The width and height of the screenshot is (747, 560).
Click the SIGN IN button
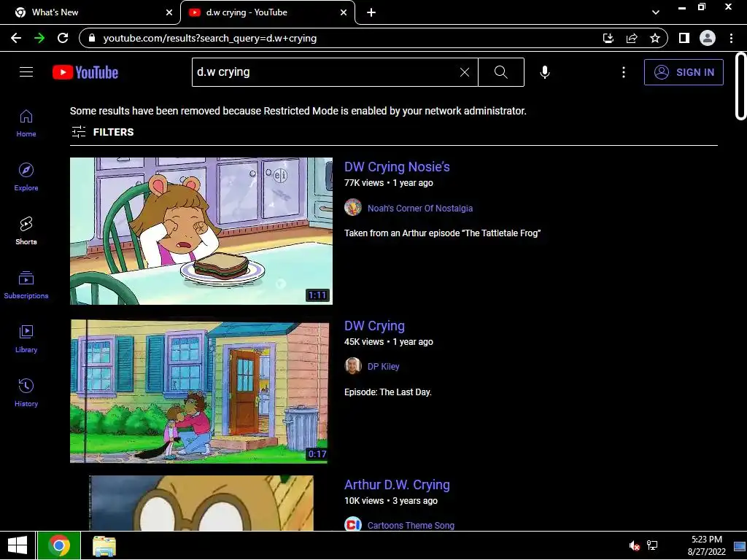[684, 72]
